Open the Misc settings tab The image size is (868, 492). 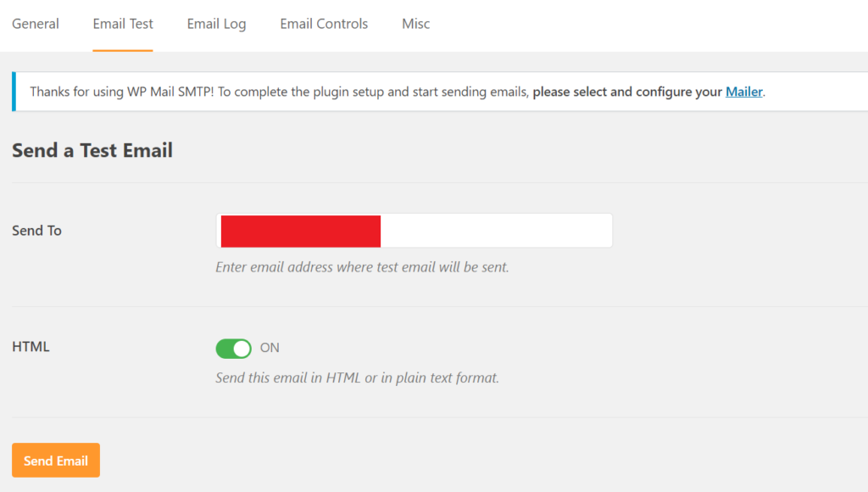coord(415,24)
